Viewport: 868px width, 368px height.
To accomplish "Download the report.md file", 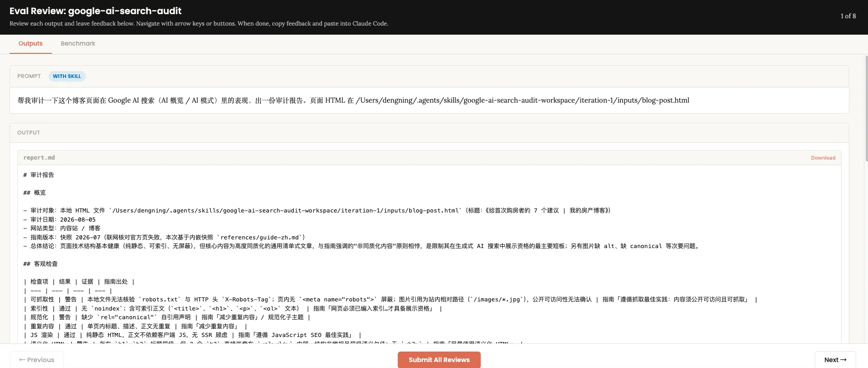I will tap(823, 158).
